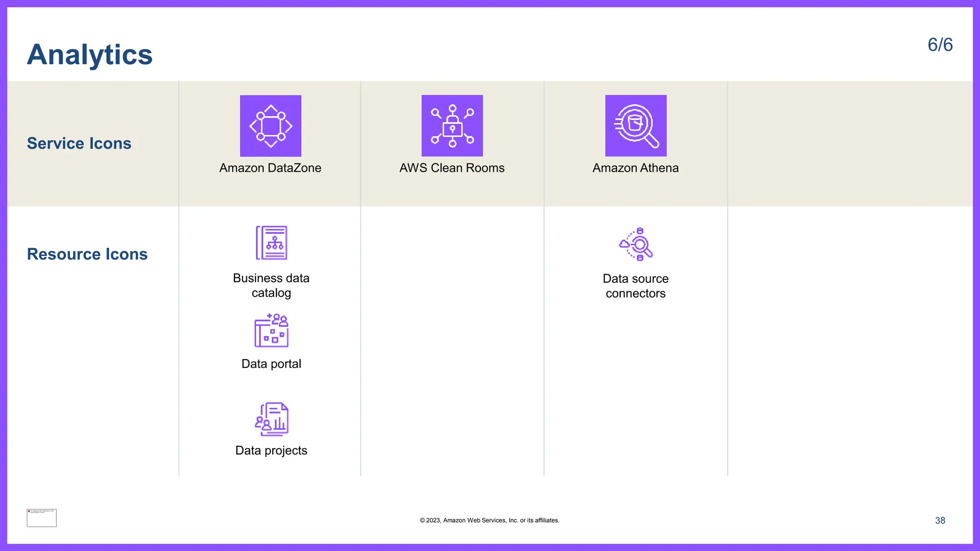
Task: Click the "Data projects" label
Action: coord(271,451)
